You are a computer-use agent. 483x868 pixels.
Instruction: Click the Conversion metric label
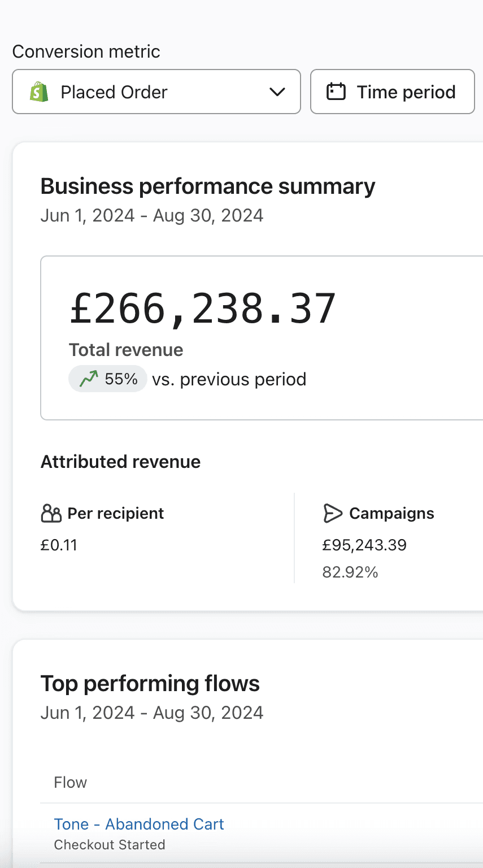pos(86,51)
